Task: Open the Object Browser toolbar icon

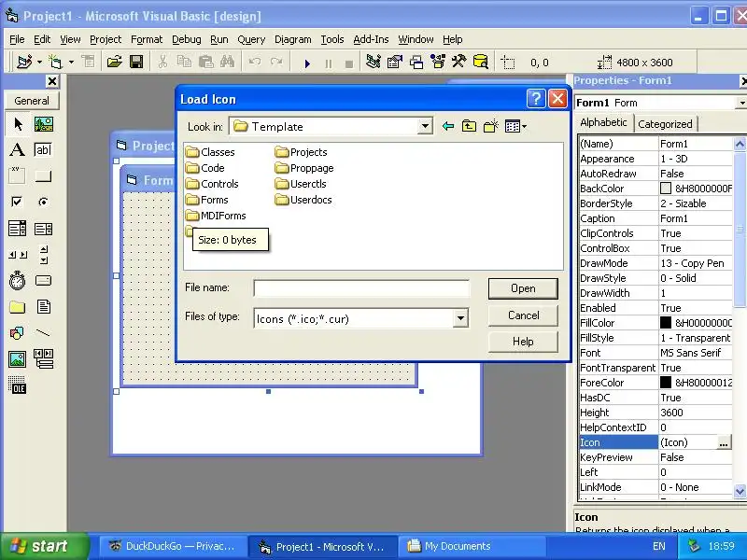Action: click(438, 62)
